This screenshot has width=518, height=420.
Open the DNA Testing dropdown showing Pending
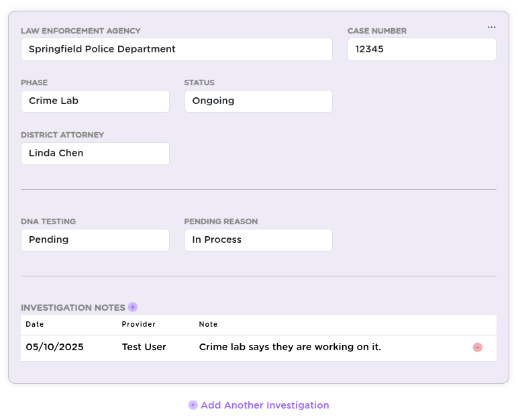(95, 240)
